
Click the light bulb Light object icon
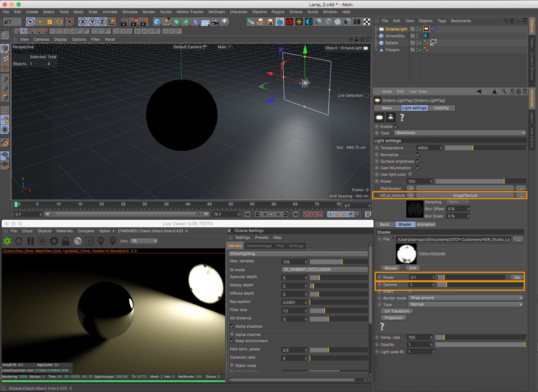(225, 22)
